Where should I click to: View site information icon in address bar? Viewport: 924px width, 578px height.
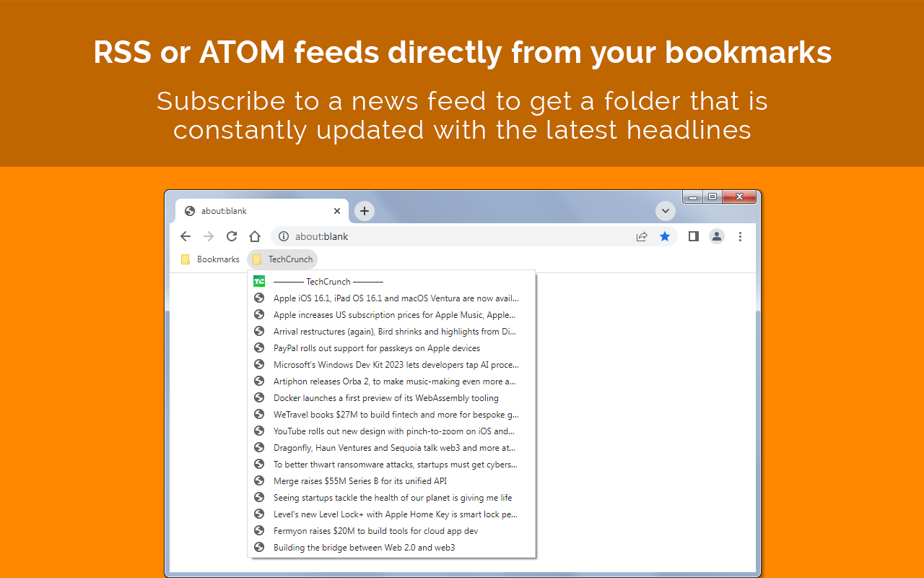[284, 236]
